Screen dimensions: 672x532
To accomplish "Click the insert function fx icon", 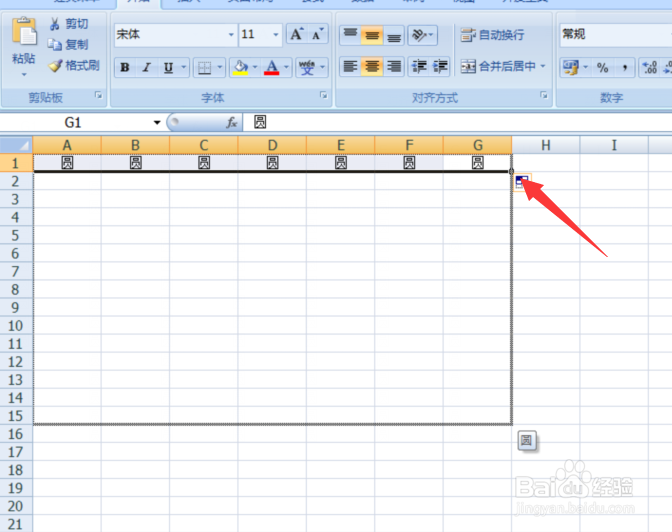I will point(231,123).
